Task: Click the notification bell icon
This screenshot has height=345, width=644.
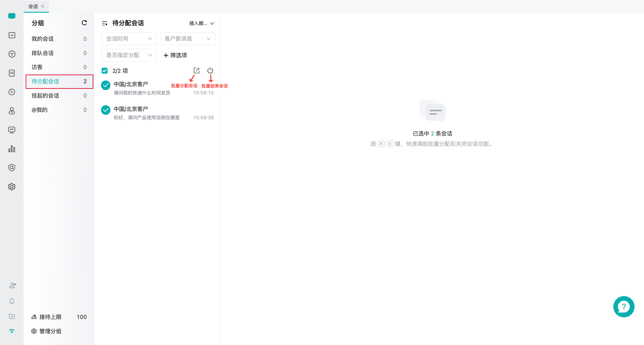Action: (12, 301)
